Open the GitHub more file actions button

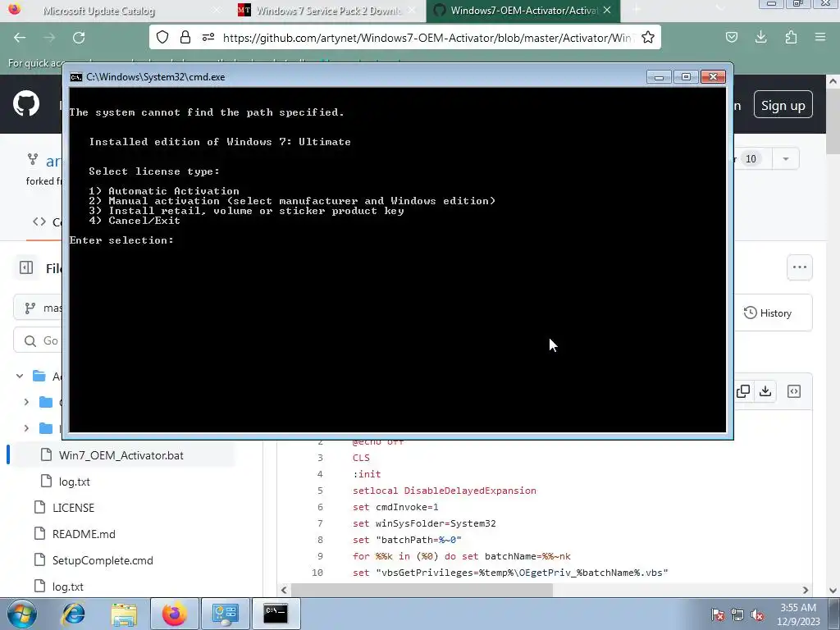point(799,267)
